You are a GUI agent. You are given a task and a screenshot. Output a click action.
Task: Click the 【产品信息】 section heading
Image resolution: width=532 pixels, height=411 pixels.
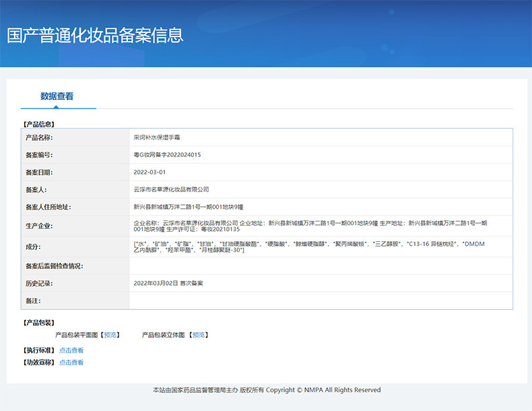click(x=38, y=124)
